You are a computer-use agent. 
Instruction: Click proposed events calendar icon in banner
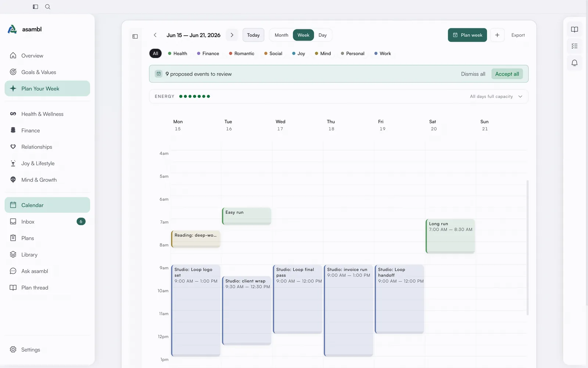[x=159, y=74]
